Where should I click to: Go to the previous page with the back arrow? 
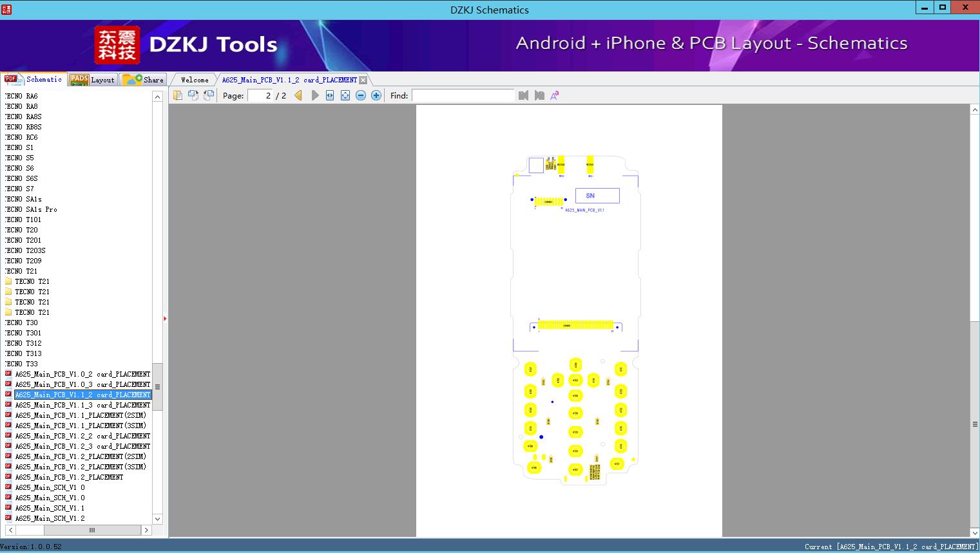click(297, 95)
